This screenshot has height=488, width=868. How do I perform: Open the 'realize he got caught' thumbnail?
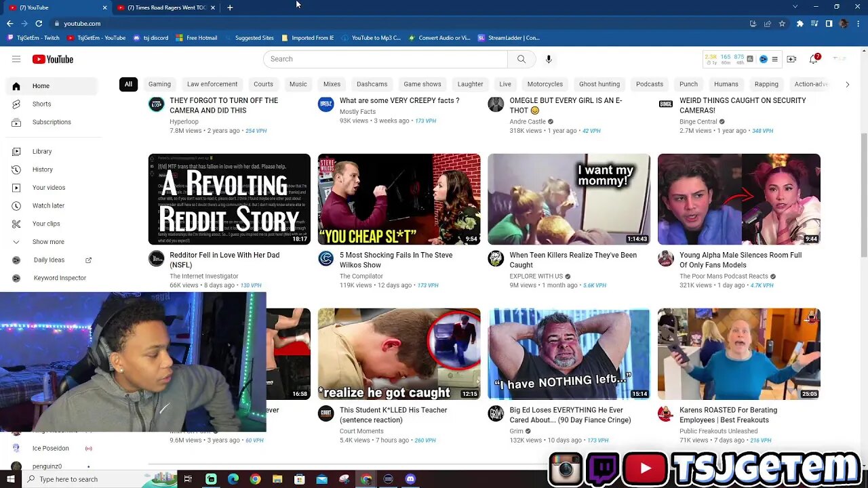(399, 354)
